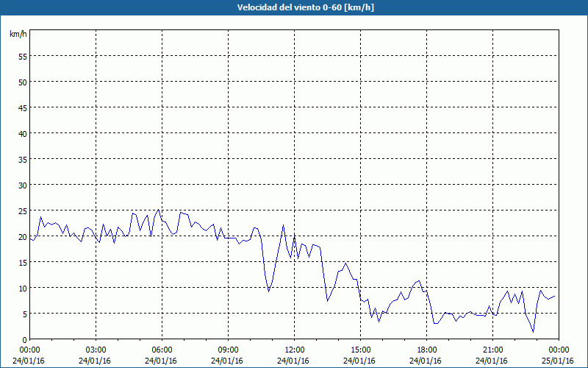Click the 24/01/16 date under 12:00
Image resolution: width=588 pixels, height=368 pixels.
click(x=293, y=361)
